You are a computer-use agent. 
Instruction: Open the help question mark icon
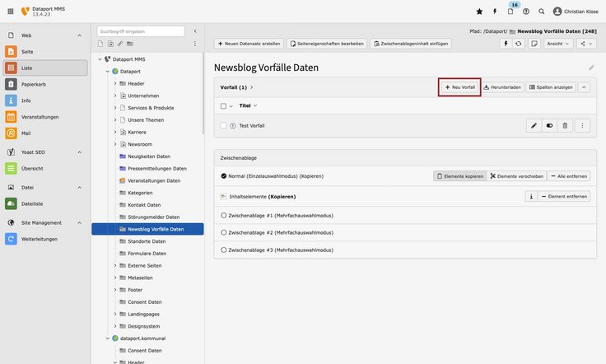click(526, 12)
